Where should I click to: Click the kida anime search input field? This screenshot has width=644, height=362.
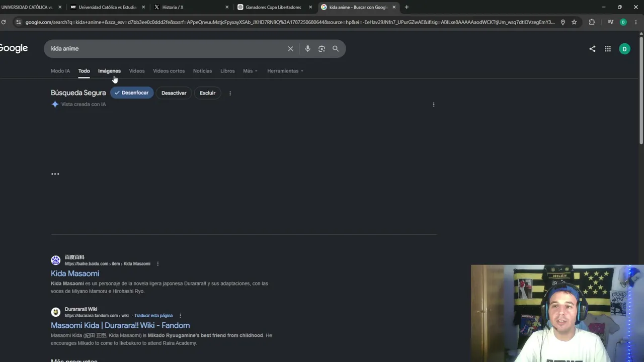point(166,49)
